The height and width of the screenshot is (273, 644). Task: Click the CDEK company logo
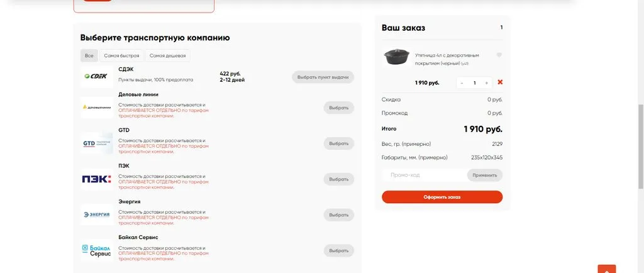(97, 76)
